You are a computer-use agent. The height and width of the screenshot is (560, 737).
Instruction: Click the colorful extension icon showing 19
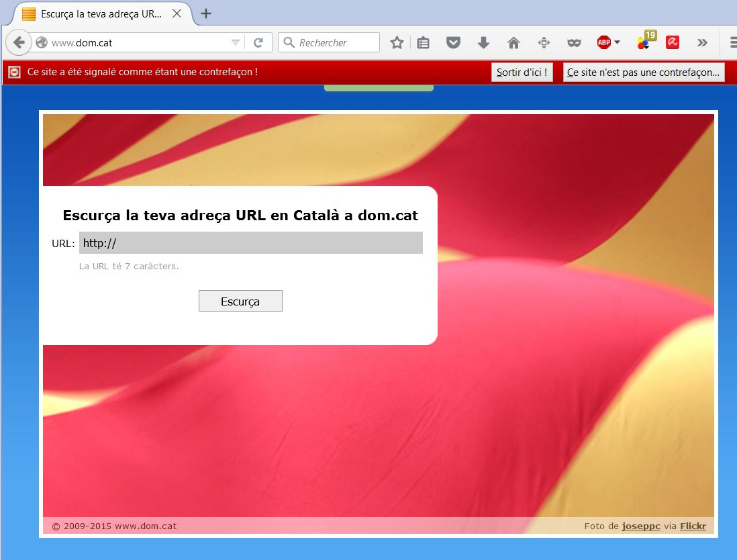646,40
